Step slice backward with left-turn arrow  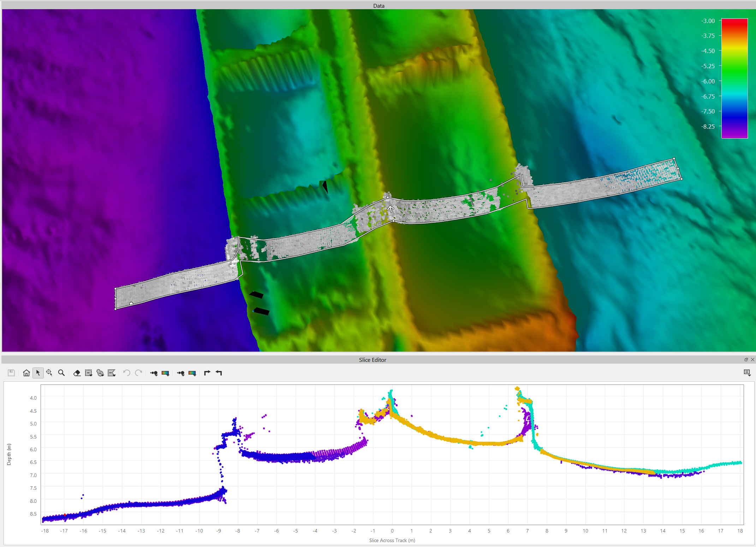(x=219, y=373)
